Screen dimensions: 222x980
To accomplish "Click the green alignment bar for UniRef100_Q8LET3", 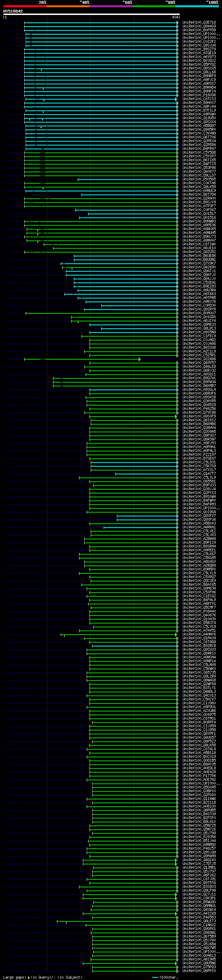I will pyautogui.click(x=118, y=921).
